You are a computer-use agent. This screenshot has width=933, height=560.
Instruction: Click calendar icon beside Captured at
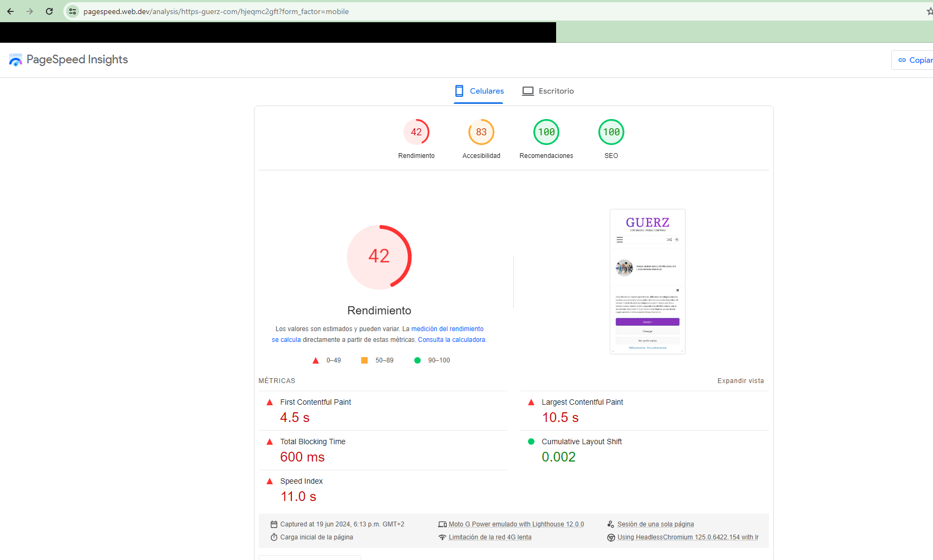(274, 524)
